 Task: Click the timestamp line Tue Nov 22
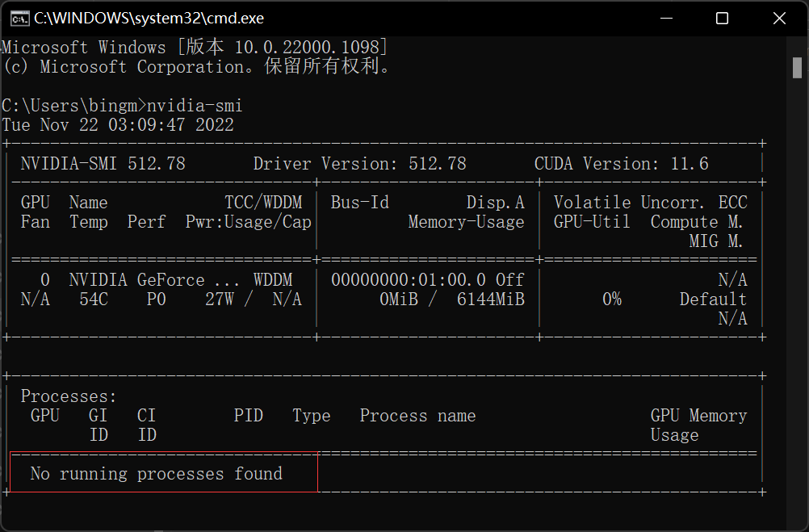118,125
